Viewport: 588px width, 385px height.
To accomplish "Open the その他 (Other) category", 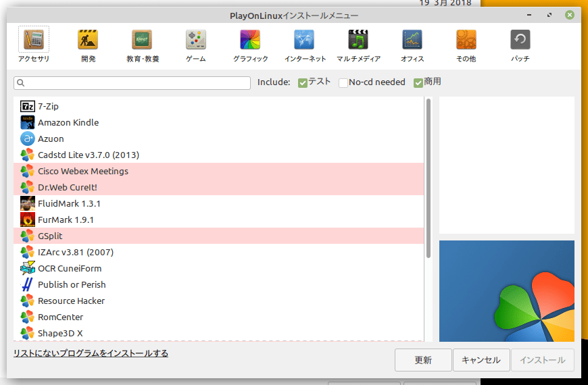I will [x=466, y=45].
